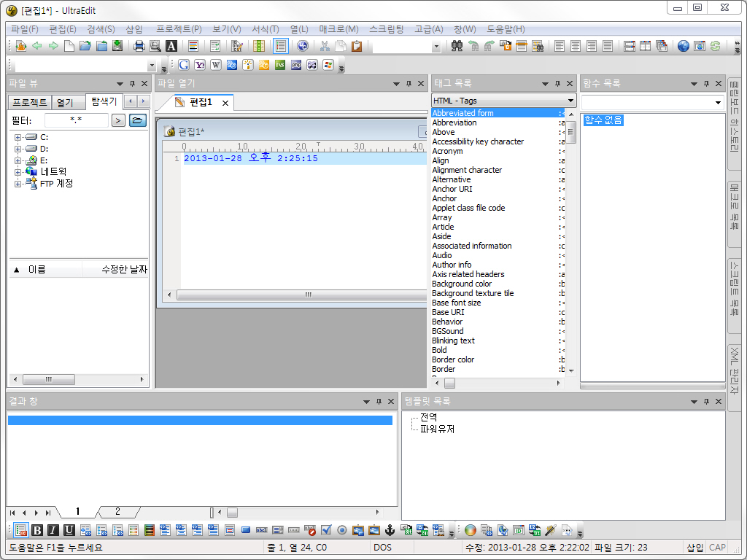Switch to result tab 2
This screenshot has width=747, height=560.
point(117,512)
